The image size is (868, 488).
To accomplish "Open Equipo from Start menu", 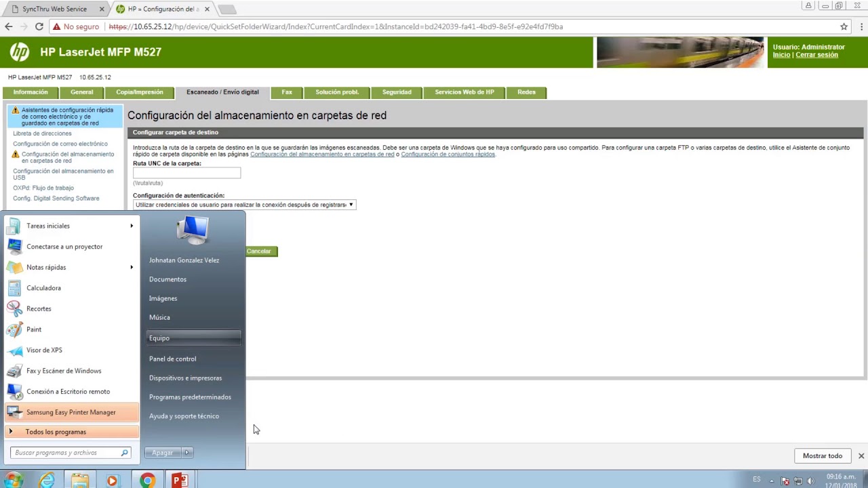I will pyautogui.click(x=193, y=338).
